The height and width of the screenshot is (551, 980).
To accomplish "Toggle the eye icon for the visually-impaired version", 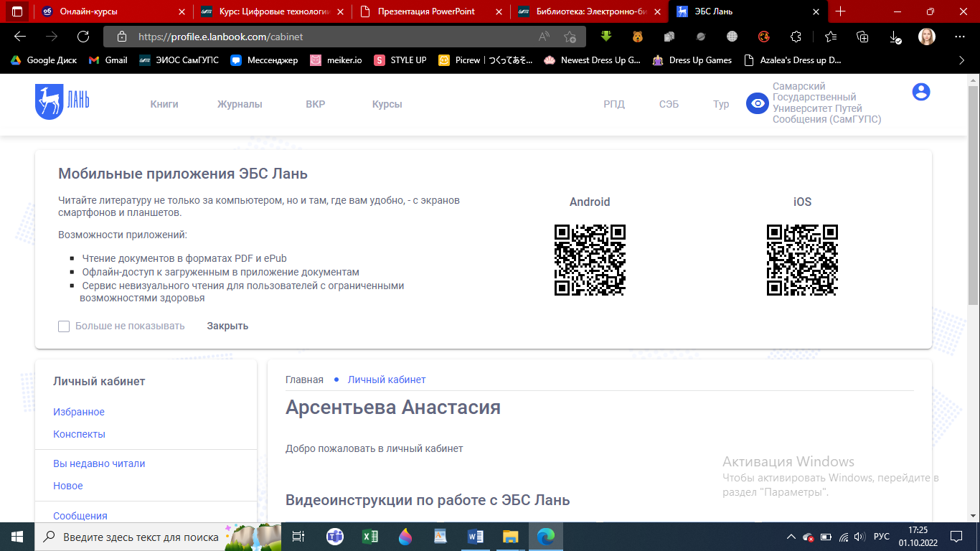I will (x=757, y=103).
